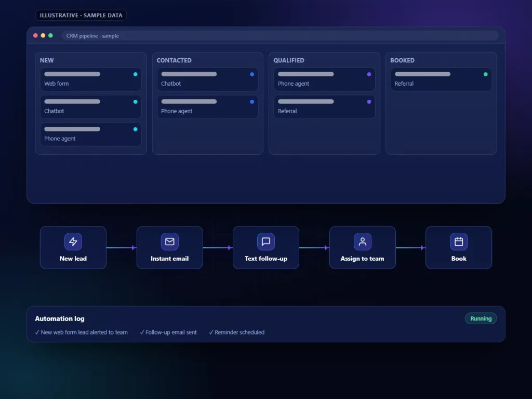The width and height of the screenshot is (532, 399).
Task: Click the Web form label in the NEW column
Action: point(56,84)
